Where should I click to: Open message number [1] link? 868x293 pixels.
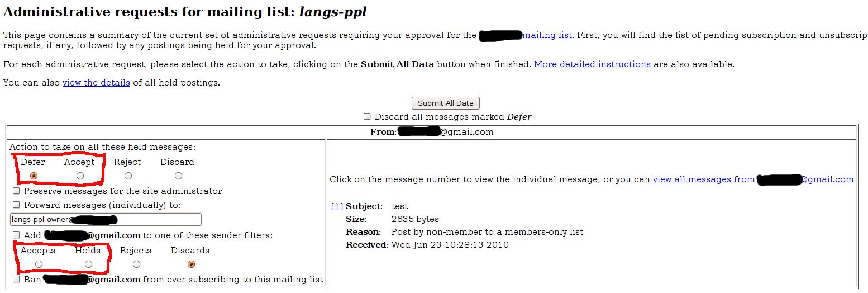(337, 206)
